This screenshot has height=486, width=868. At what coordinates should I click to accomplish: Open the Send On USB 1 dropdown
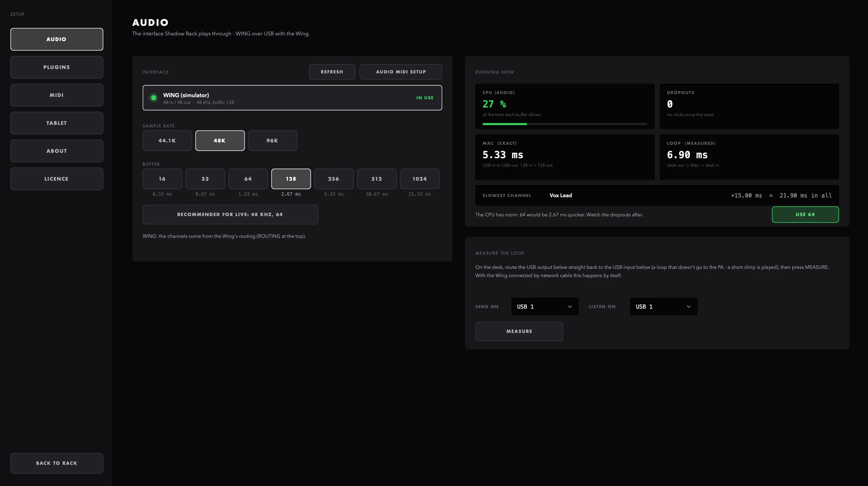(545, 307)
